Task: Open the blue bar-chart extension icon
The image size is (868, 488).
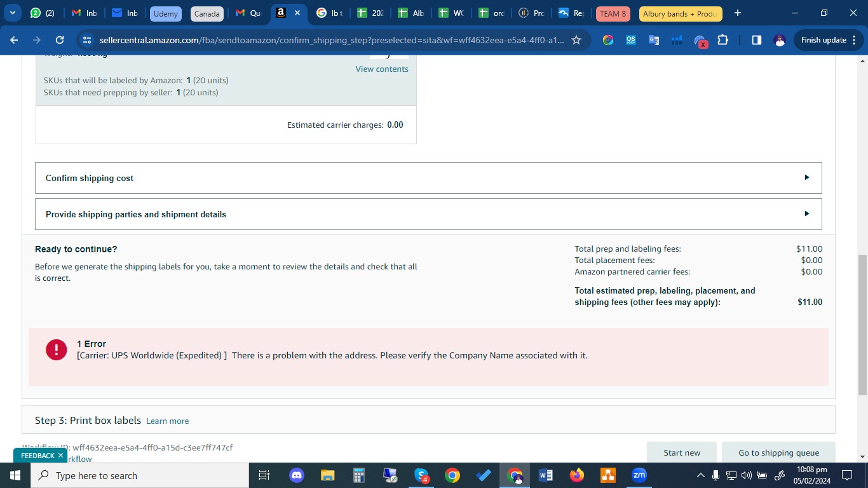Action: tap(677, 40)
